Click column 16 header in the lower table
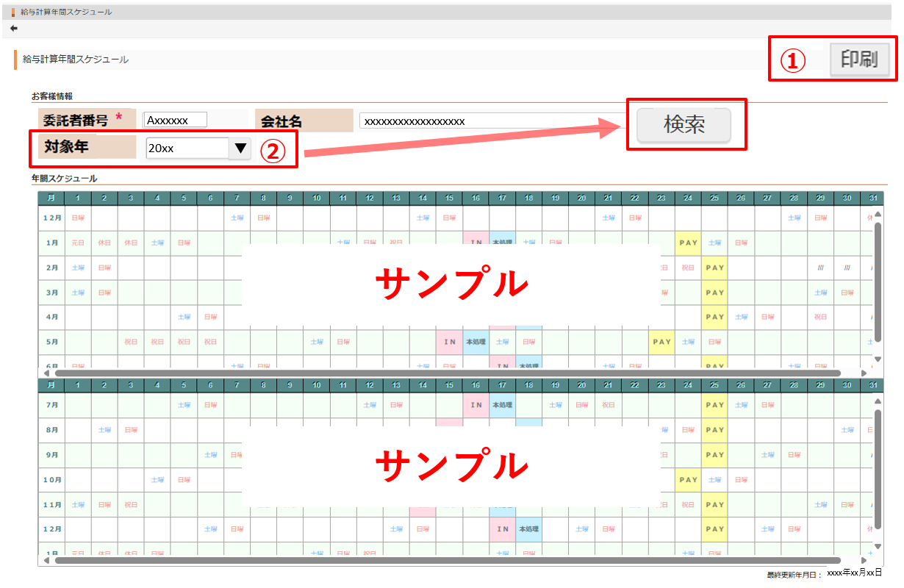 [476, 385]
